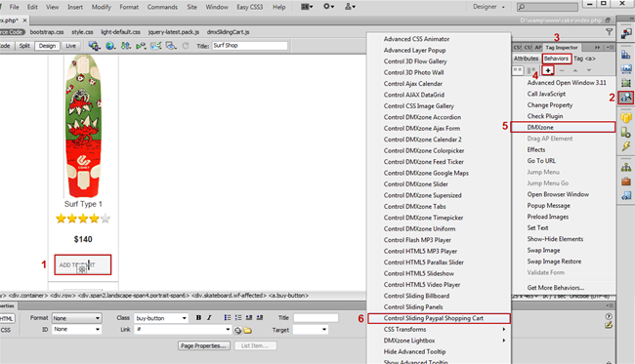Image resolution: width=635 pixels, height=364 pixels.
Task: Click the Title input field
Action: point(316,318)
